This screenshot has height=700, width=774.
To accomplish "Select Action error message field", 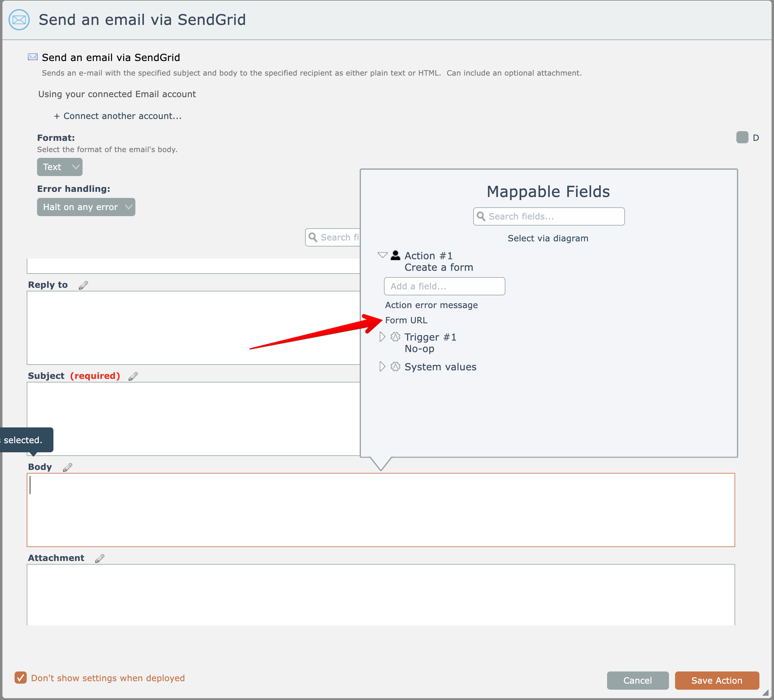I will point(431,305).
